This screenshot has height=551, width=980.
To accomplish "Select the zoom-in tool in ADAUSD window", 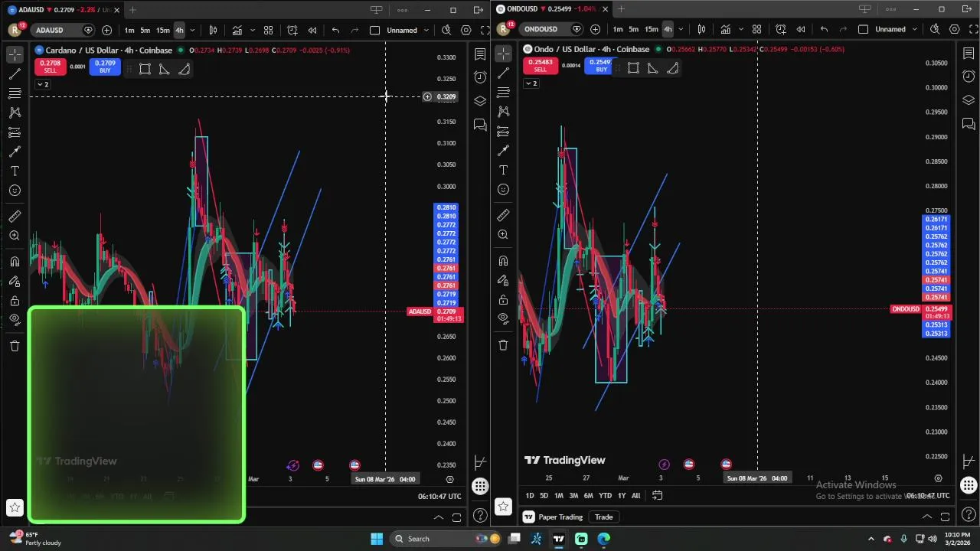I will point(15,236).
